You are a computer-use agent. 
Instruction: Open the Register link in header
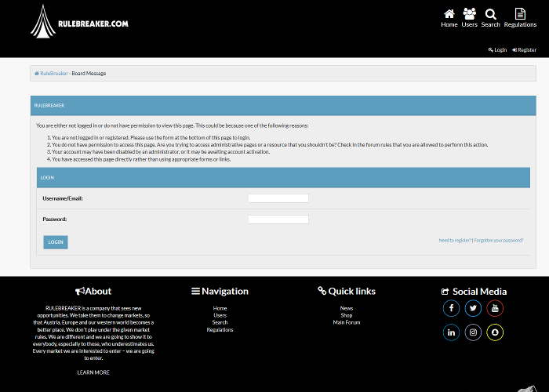point(525,49)
